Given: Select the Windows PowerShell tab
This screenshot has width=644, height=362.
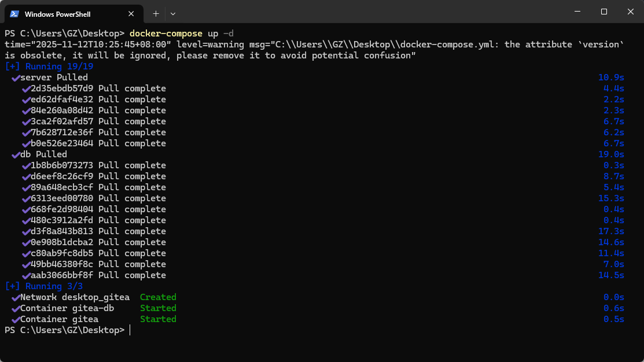Looking at the screenshot, I should point(74,14).
